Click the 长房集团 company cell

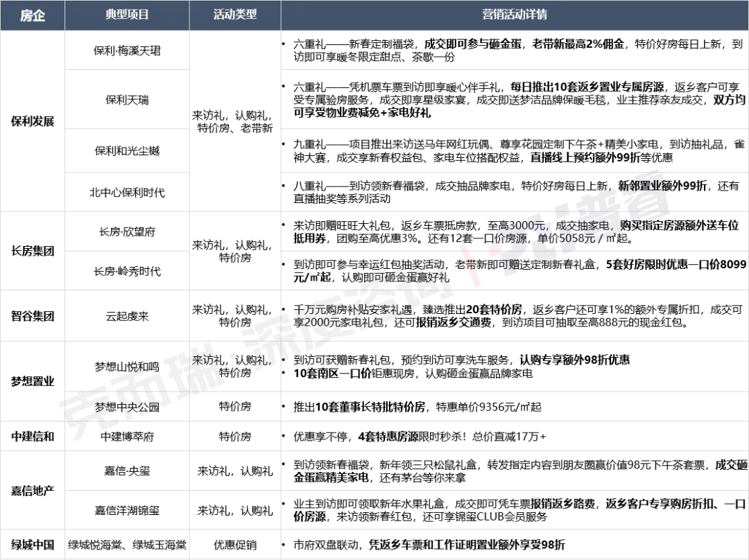click(x=33, y=251)
